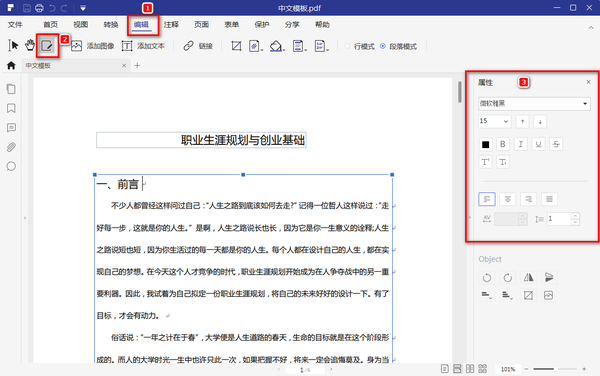The image size is (600, 376).
Task: Expand the font name dropdown 微软雅黑
Action: click(534, 103)
